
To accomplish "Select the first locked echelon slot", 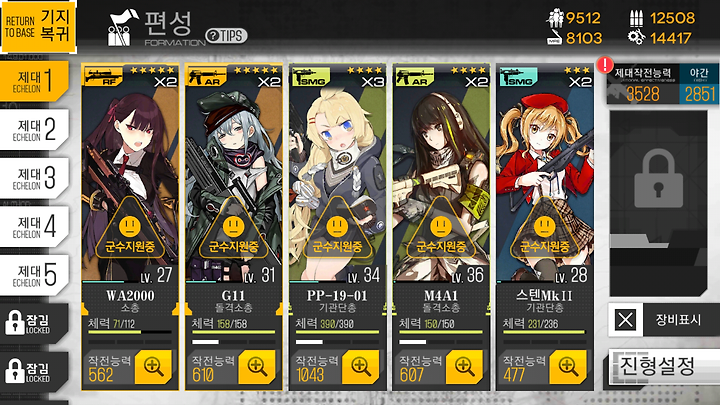I will pyautogui.click(x=34, y=323).
